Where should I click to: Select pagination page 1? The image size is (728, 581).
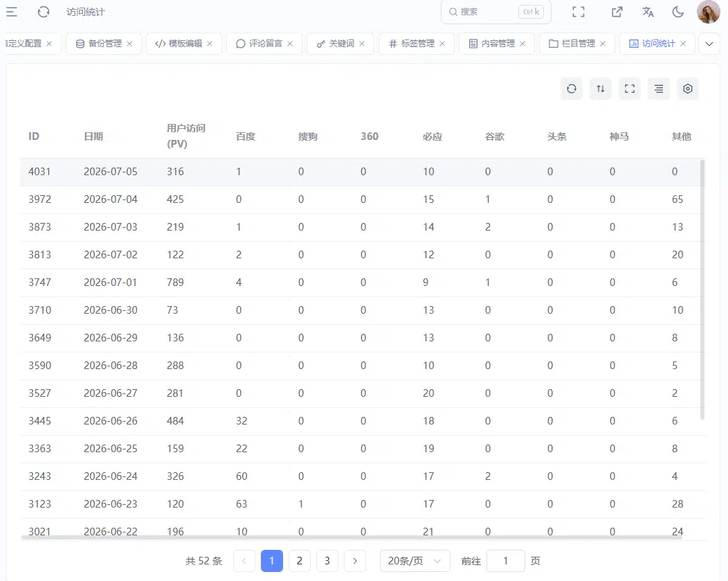click(272, 561)
